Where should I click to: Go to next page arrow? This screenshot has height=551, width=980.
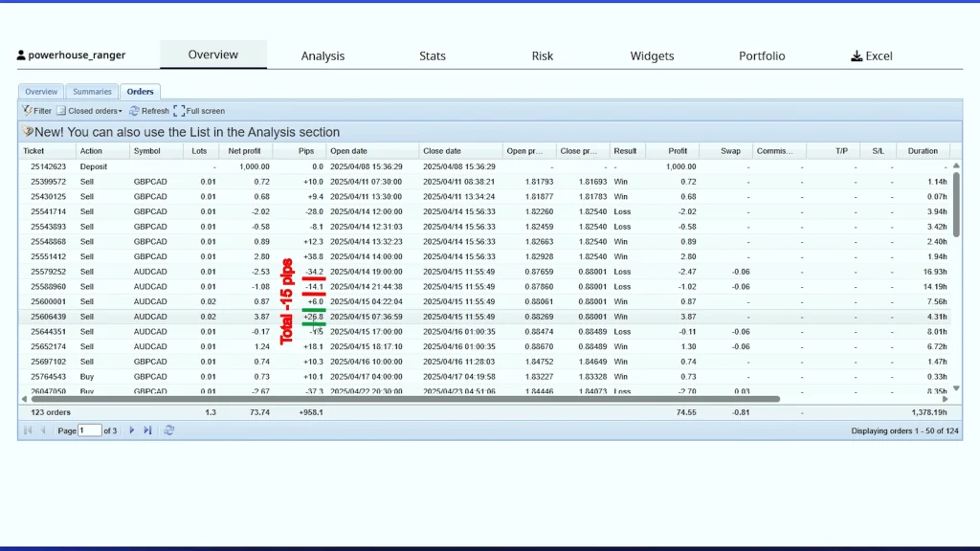tap(132, 430)
